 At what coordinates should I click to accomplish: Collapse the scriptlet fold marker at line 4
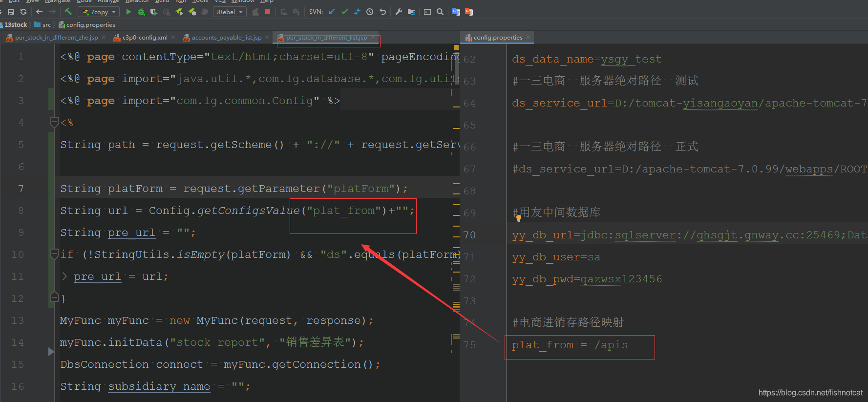[x=55, y=122]
